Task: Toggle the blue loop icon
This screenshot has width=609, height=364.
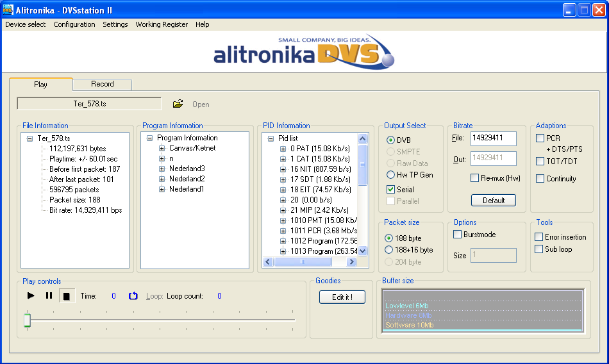Action: pyautogui.click(x=133, y=296)
